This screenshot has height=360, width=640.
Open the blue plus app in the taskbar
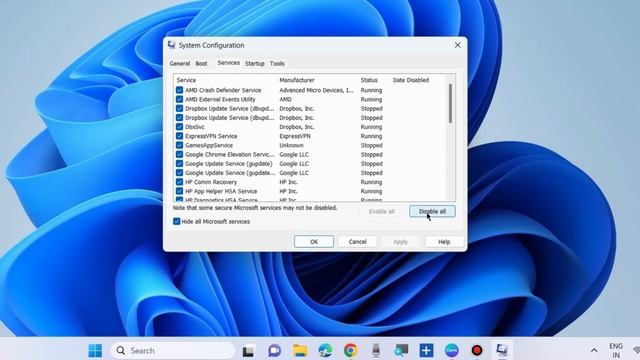(x=427, y=350)
